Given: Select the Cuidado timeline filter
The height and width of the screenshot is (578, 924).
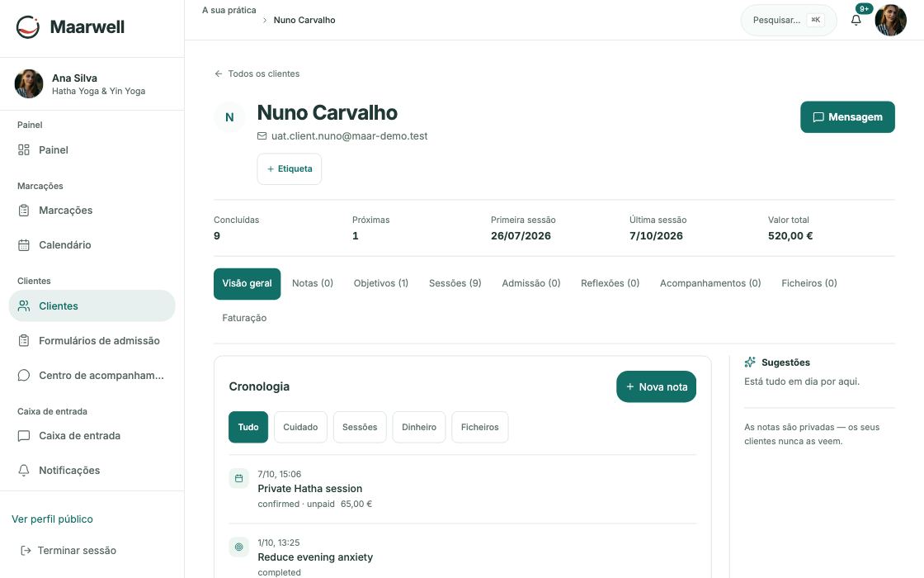Looking at the screenshot, I should pyautogui.click(x=300, y=427).
